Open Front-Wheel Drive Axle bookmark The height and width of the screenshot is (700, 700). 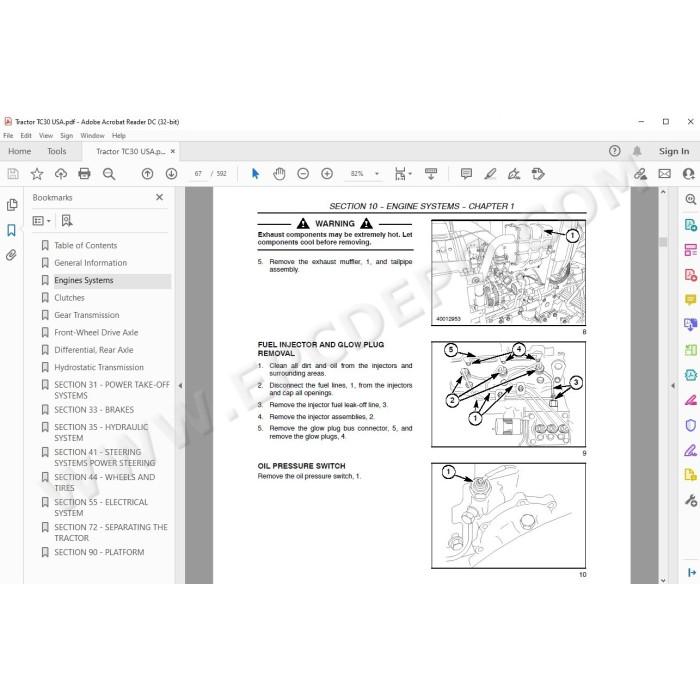(96, 332)
